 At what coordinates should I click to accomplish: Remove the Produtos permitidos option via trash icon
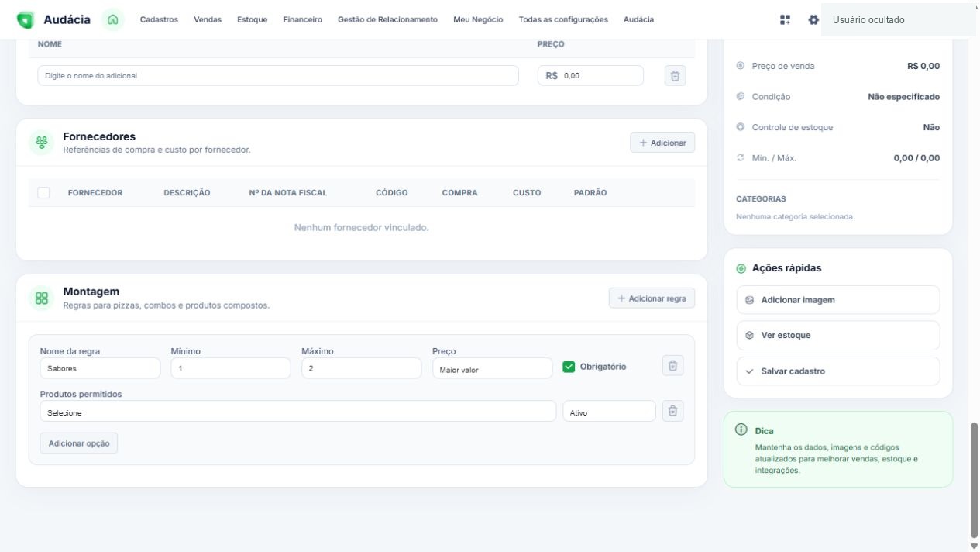pyautogui.click(x=673, y=411)
